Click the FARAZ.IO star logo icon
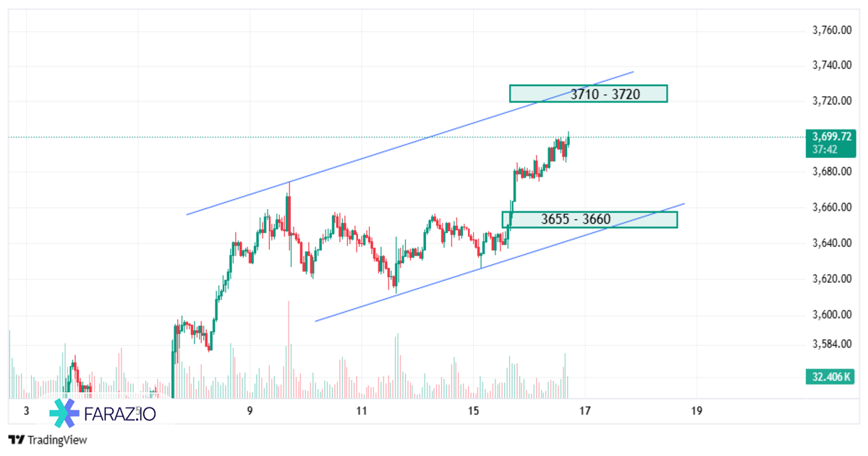 pyautogui.click(x=64, y=414)
